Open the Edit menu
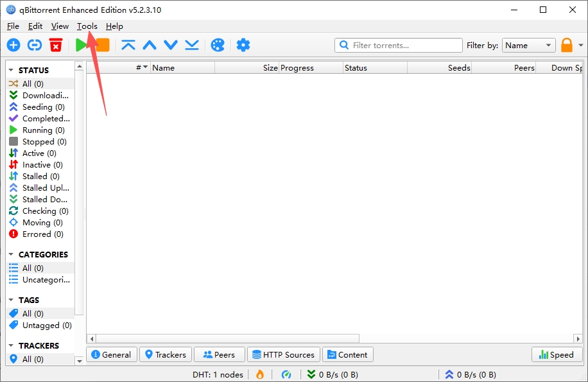 tap(35, 26)
